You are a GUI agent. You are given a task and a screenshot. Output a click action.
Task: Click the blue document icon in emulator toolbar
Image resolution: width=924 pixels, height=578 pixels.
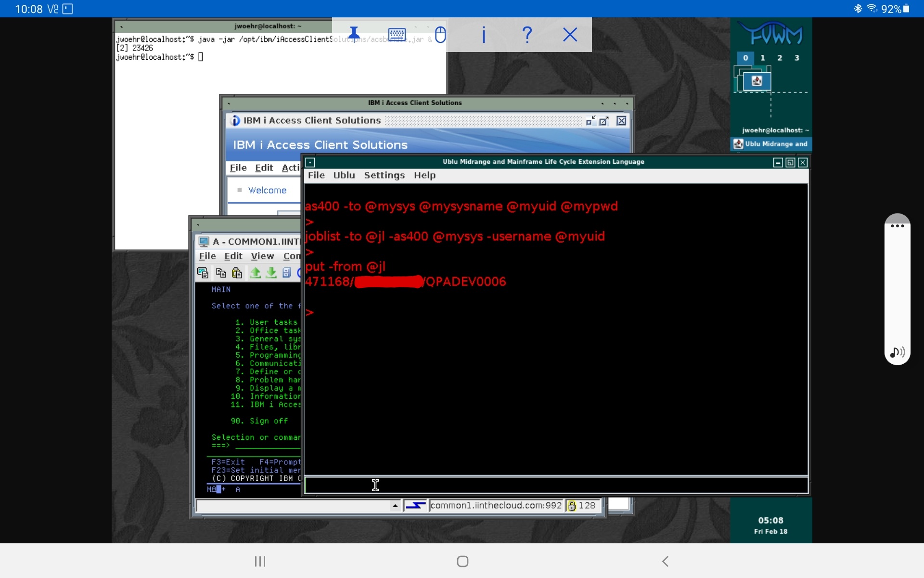[x=287, y=273]
